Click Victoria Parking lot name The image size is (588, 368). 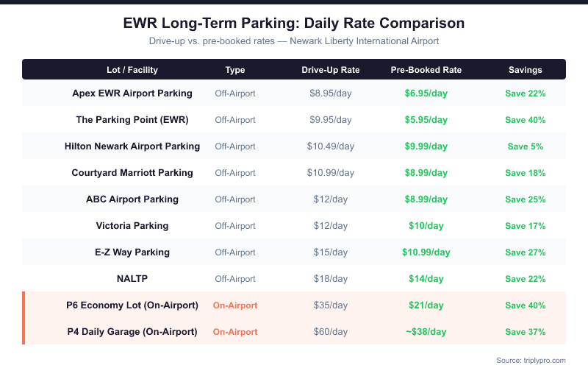tap(132, 226)
